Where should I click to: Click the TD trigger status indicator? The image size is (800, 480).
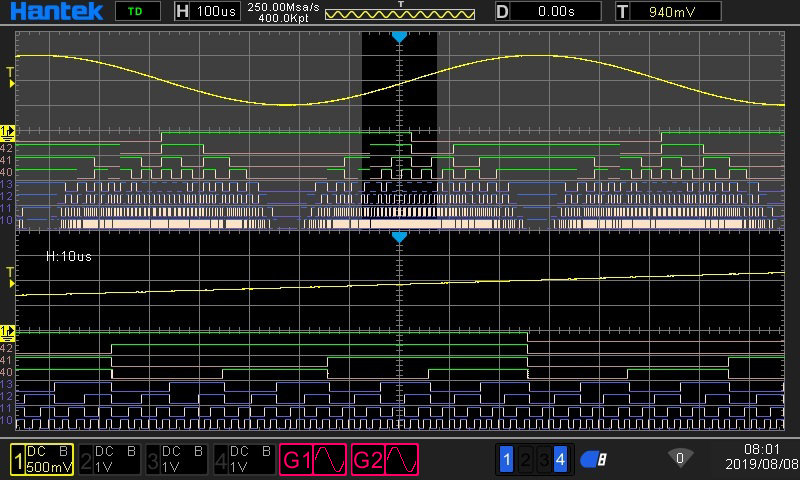click(134, 11)
